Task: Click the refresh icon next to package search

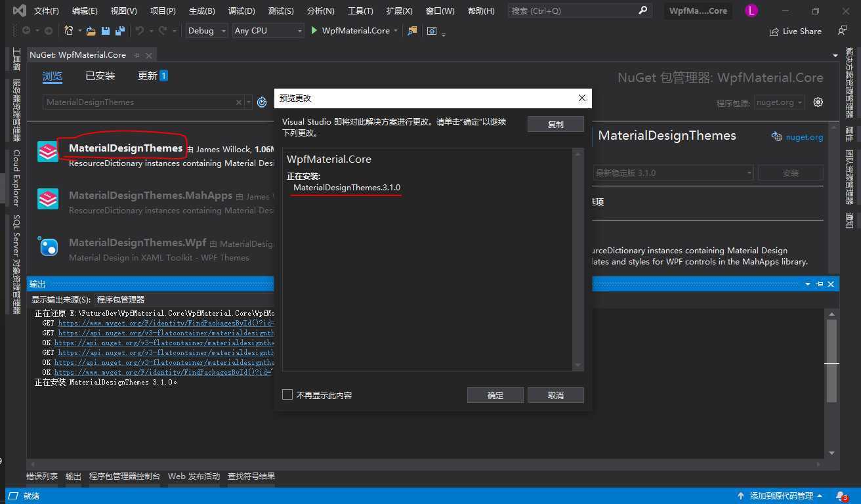Action: pyautogui.click(x=262, y=102)
